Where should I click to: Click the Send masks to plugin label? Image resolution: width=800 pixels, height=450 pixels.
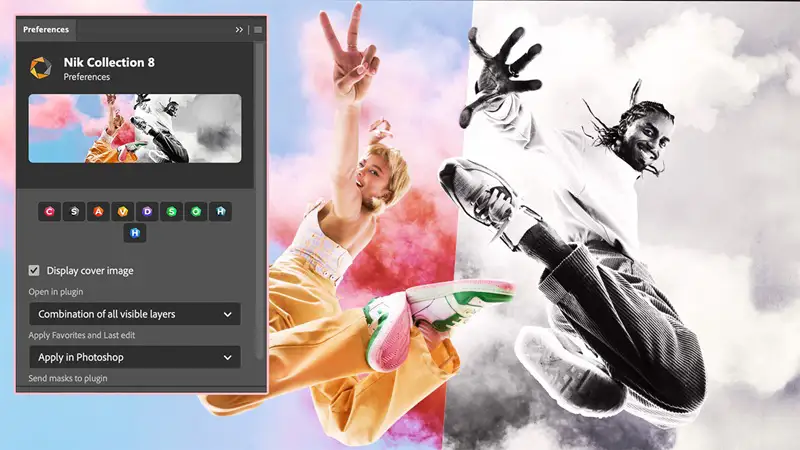coord(67,379)
